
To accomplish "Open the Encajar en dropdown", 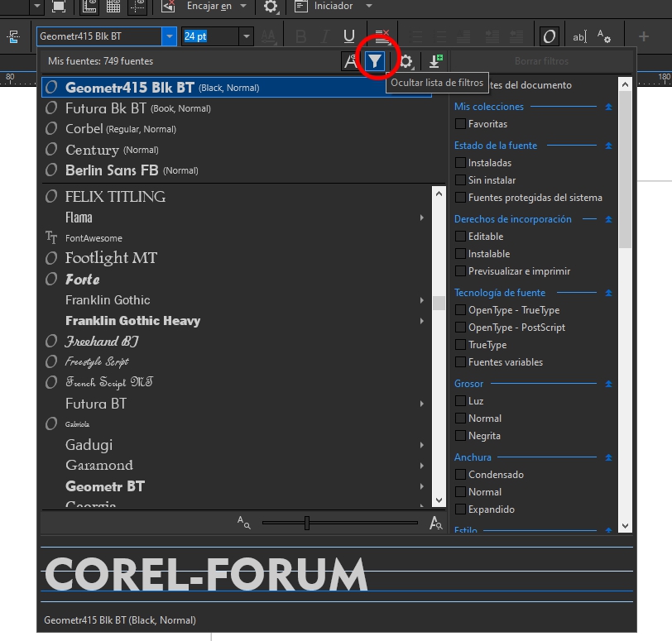I will pyautogui.click(x=243, y=6).
